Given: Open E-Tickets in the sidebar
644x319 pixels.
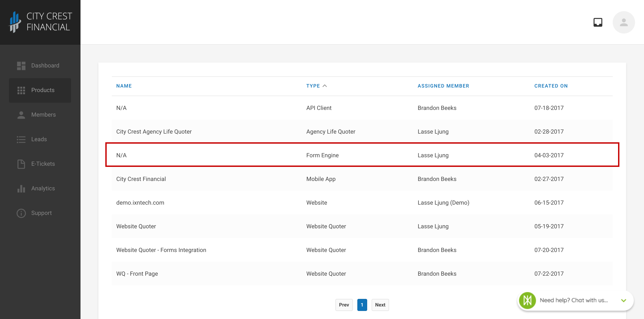Looking at the screenshot, I should pos(40,164).
